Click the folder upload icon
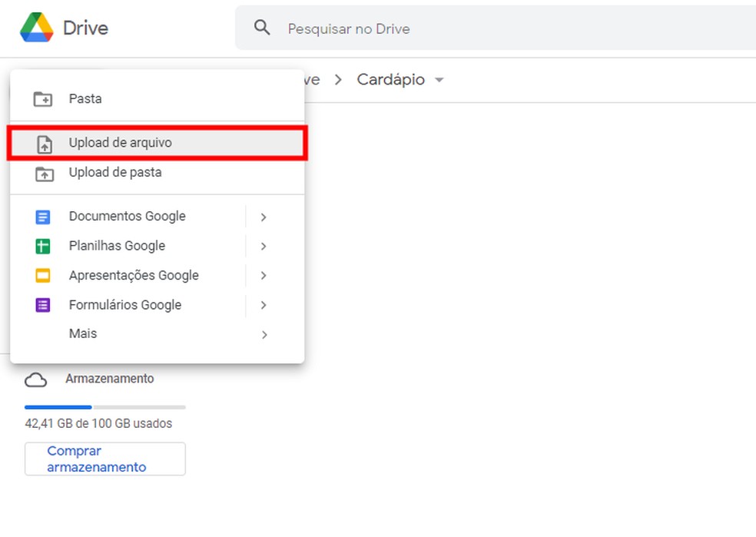The image size is (756, 537). coord(44,174)
